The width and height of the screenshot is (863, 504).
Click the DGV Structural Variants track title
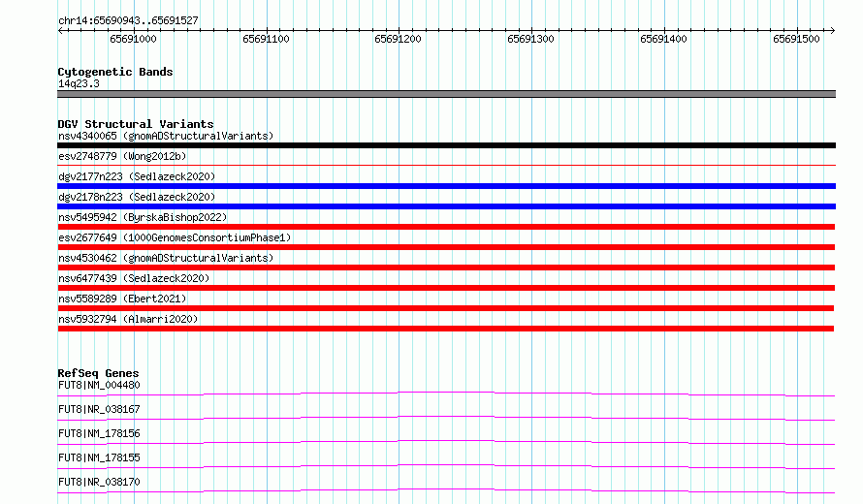[x=136, y=124]
